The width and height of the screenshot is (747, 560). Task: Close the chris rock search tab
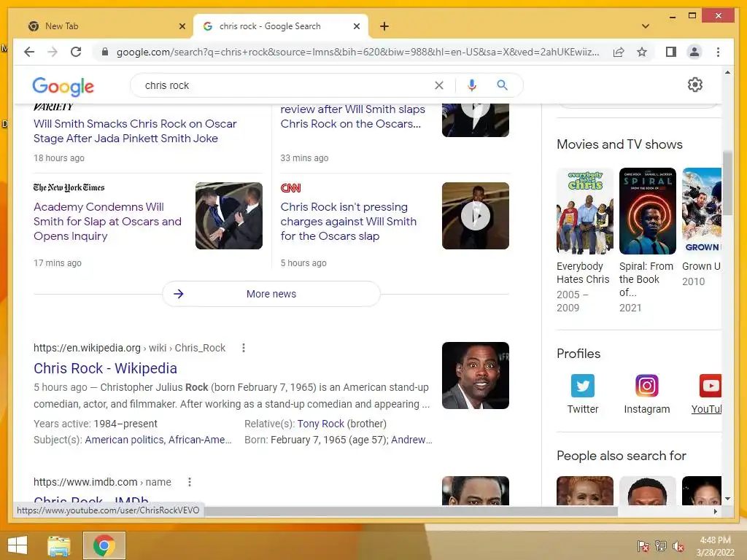(x=356, y=26)
